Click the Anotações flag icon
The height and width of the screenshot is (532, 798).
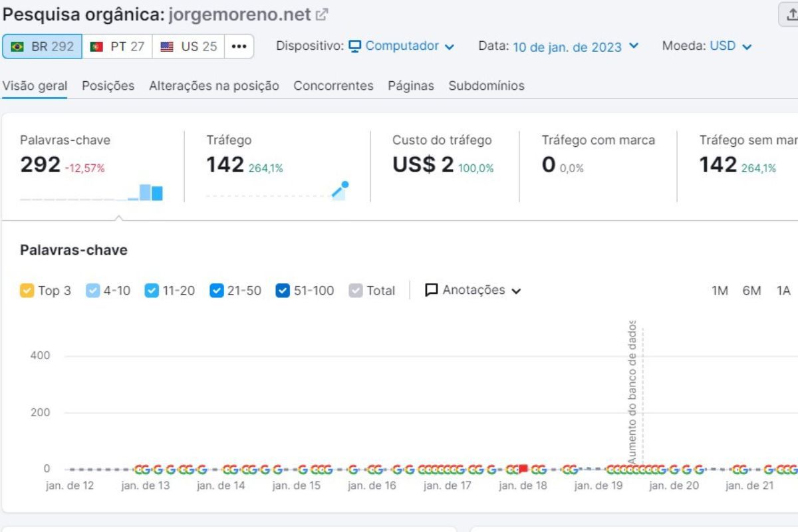coord(431,290)
